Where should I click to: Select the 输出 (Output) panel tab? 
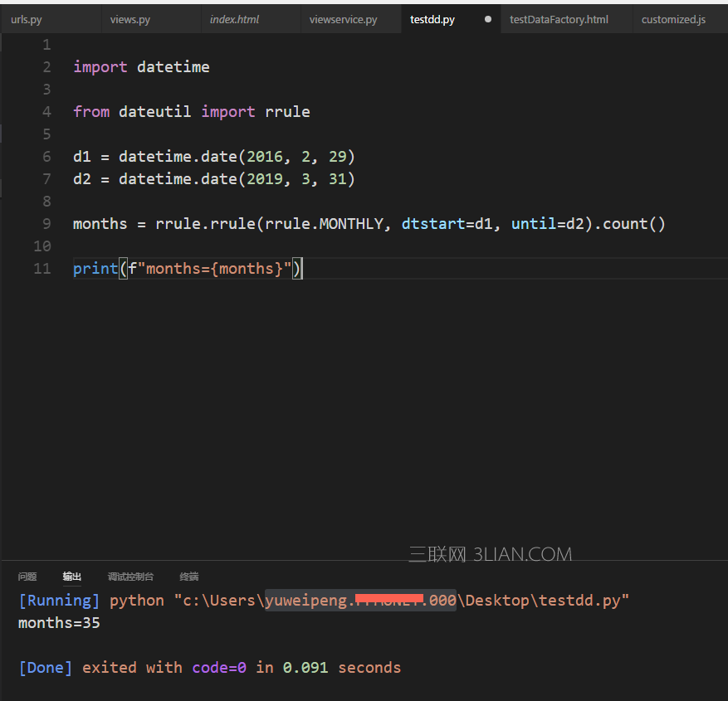click(x=71, y=576)
